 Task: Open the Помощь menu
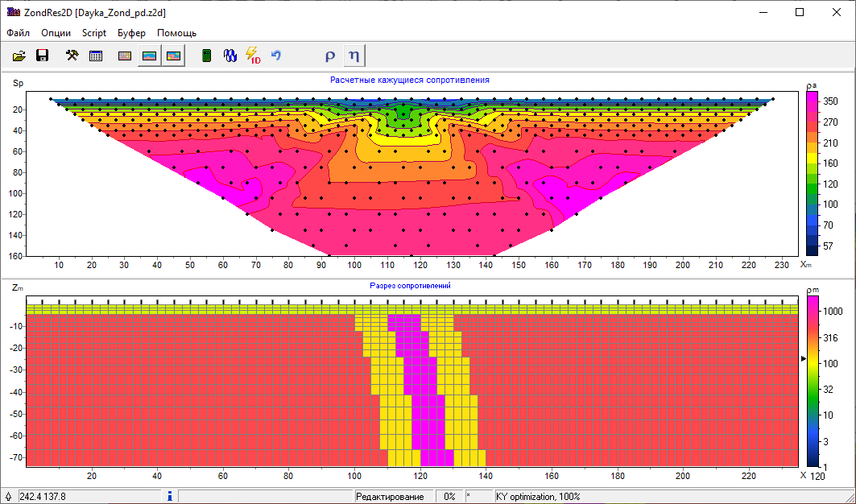(177, 33)
